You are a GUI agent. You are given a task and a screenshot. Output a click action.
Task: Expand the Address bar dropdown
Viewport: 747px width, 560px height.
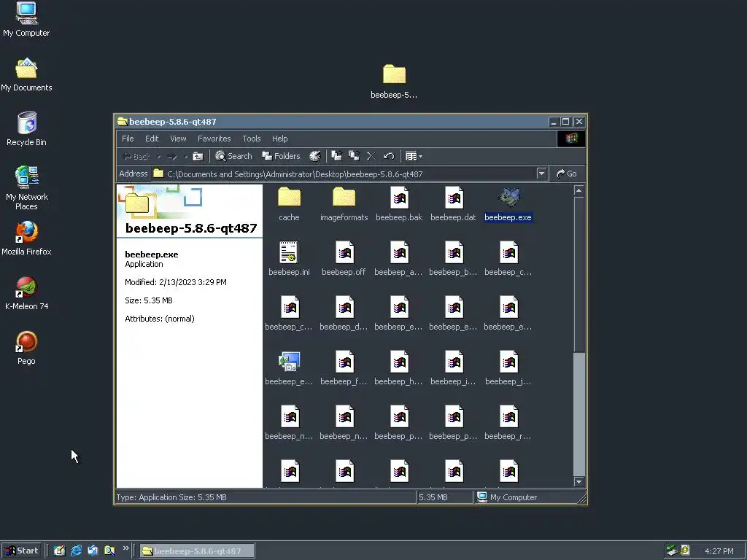[x=541, y=174]
